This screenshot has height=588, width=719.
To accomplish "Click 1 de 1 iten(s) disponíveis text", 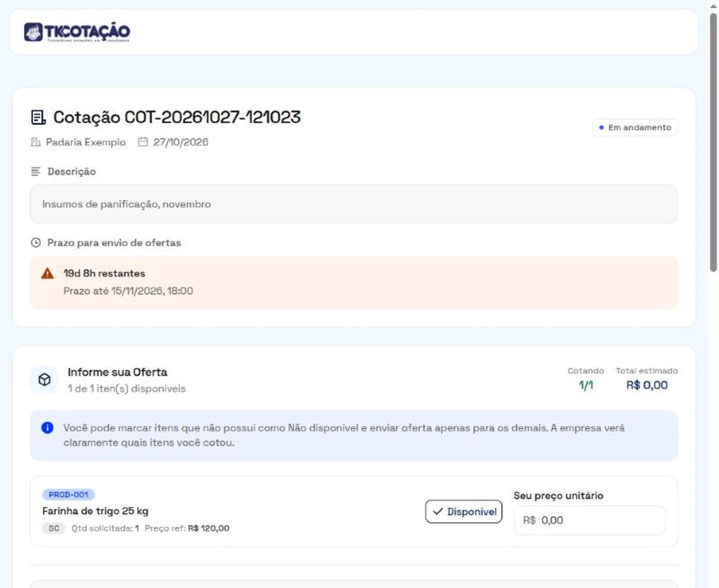I will click(126, 389).
